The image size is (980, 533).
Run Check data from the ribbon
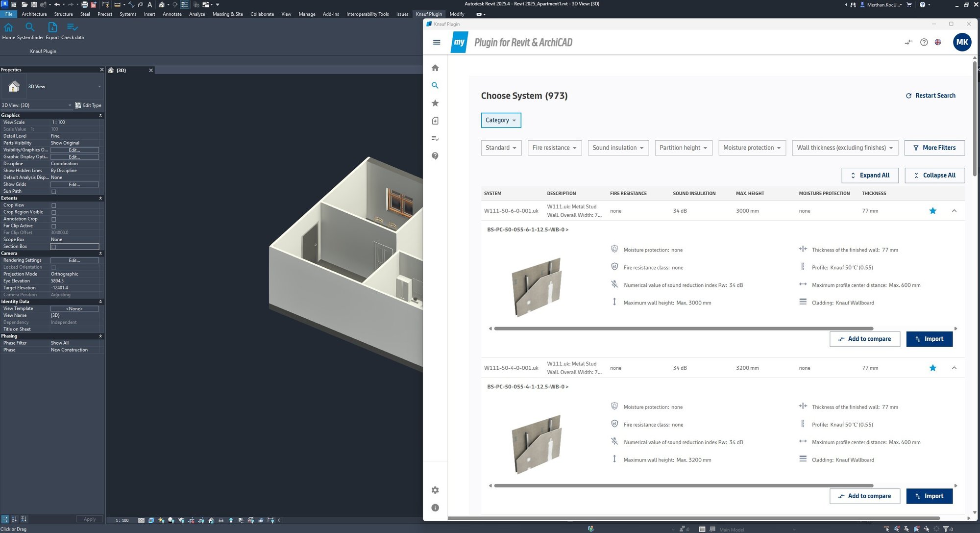click(73, 30)
